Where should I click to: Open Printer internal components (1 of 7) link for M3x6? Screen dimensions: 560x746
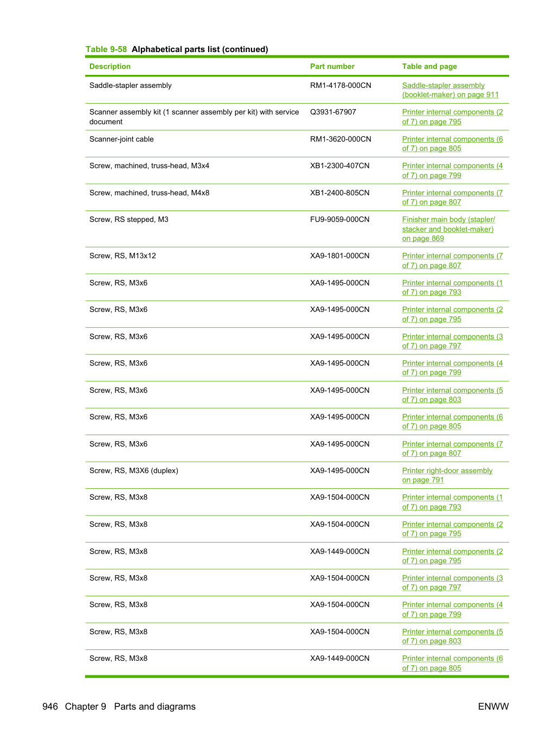tap(452, 288)
